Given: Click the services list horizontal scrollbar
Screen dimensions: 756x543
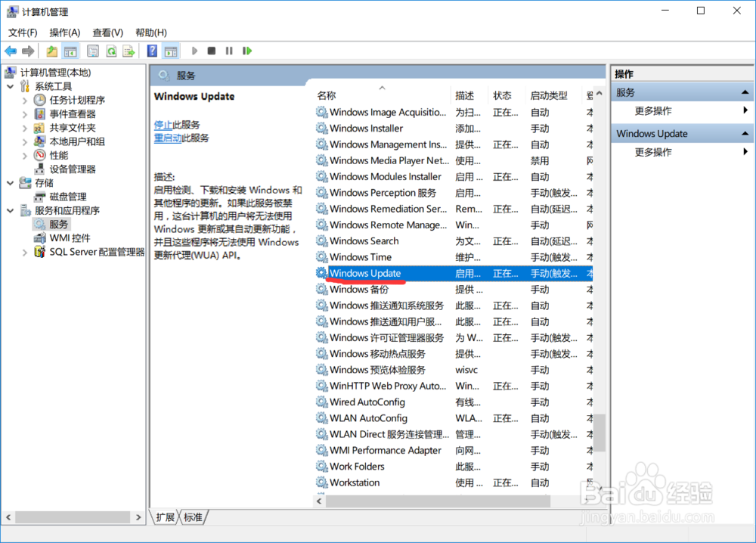Looking at the screenshot, I should (438, 501).
